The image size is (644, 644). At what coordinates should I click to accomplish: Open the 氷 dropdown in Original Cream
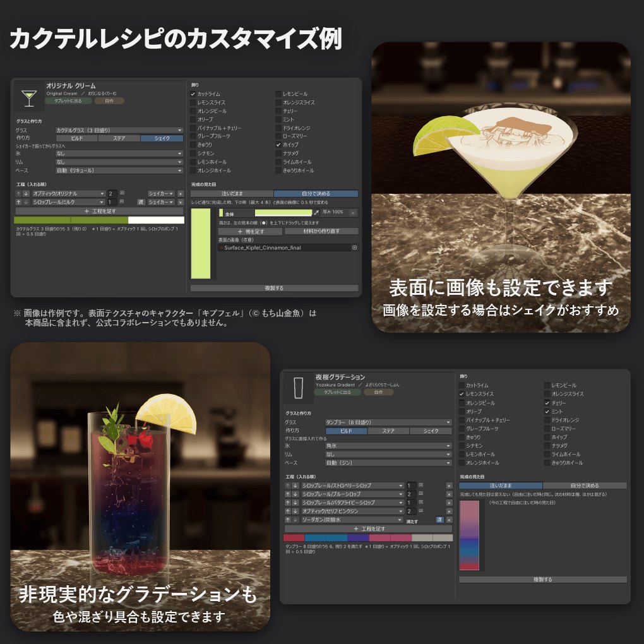(x=119, y=153)
